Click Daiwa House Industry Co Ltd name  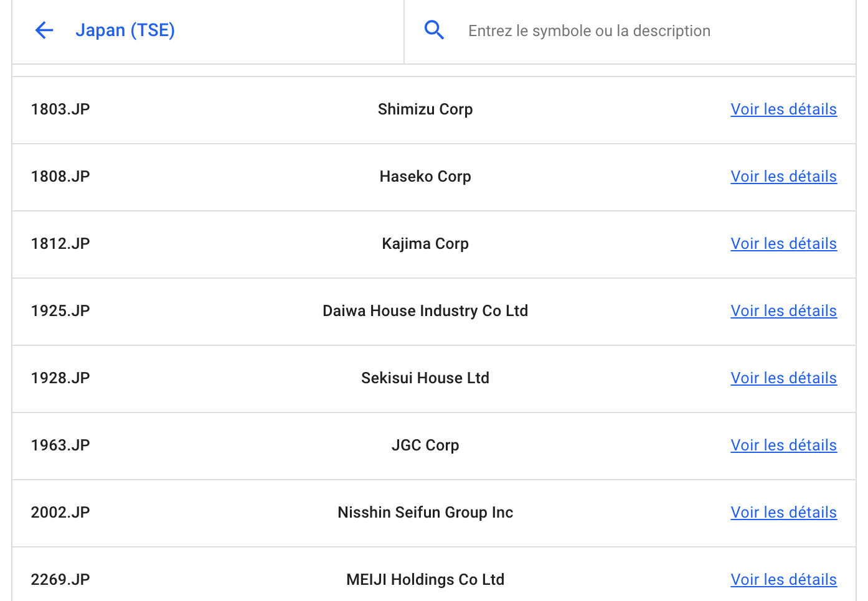(x=425, y=311)
